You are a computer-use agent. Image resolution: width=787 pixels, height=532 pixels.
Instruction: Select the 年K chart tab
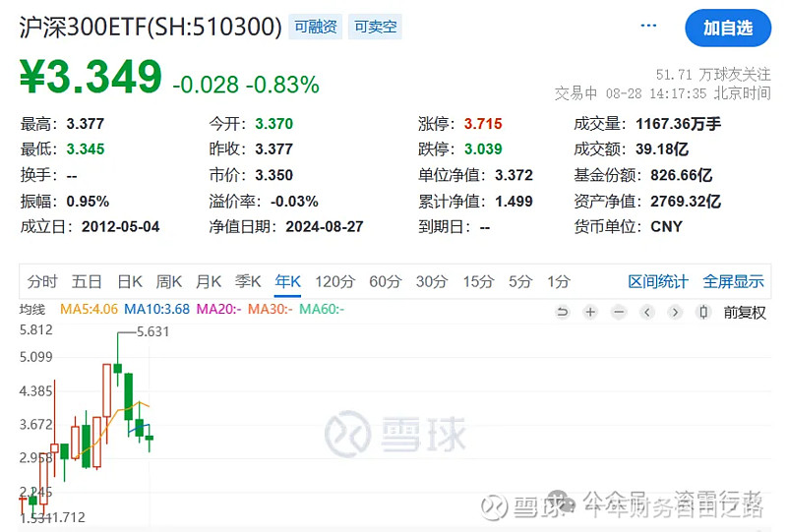coord(287,281)
